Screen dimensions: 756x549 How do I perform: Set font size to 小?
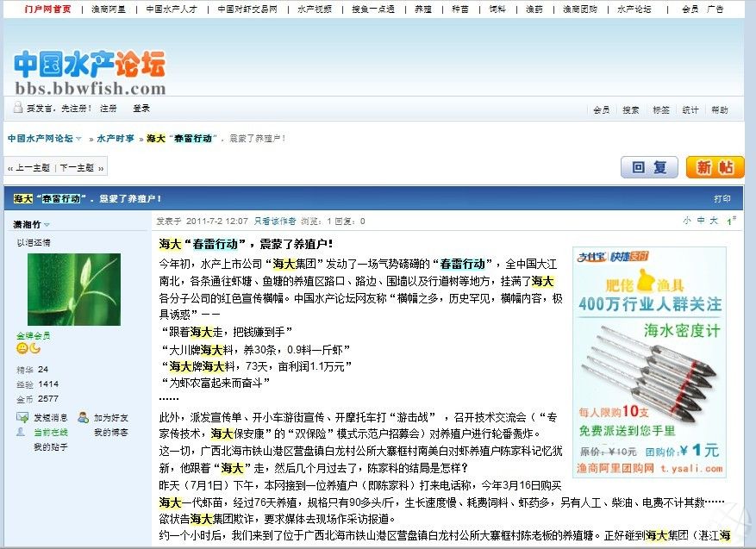point(687,221)
